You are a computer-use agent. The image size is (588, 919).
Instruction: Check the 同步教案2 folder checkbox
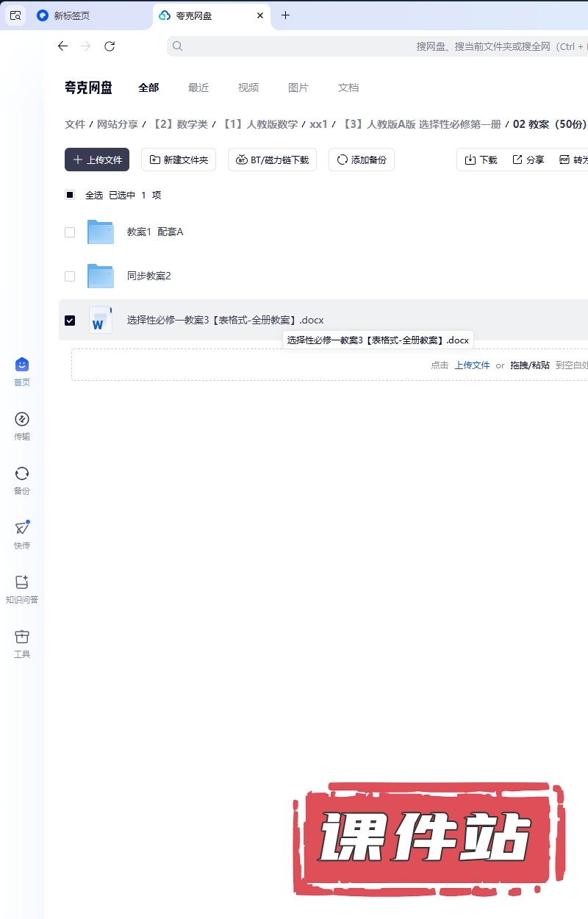click(70, 276)
